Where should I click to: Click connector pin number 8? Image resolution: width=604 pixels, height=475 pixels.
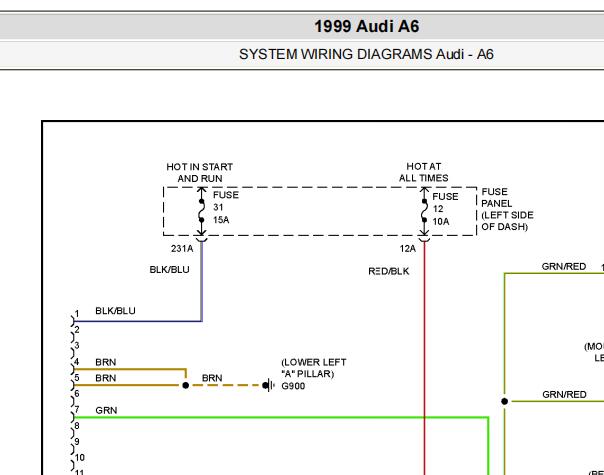(x=77, y=426)
